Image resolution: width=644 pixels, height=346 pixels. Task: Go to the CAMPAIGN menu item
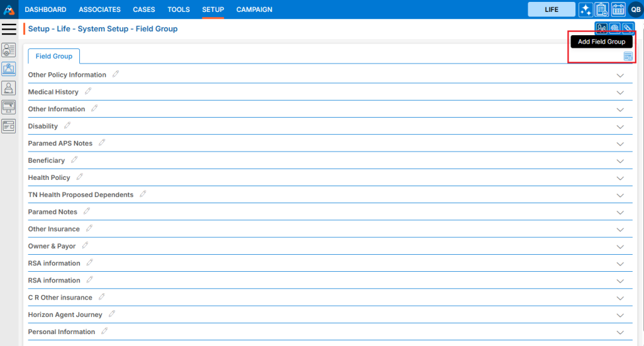click(254, 9)
